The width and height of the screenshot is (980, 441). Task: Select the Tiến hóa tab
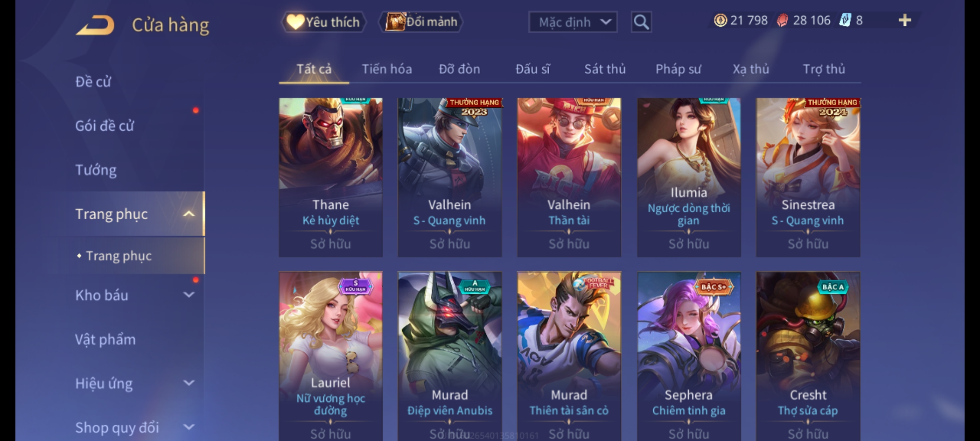pyautogui.click(x=387, y=69)
